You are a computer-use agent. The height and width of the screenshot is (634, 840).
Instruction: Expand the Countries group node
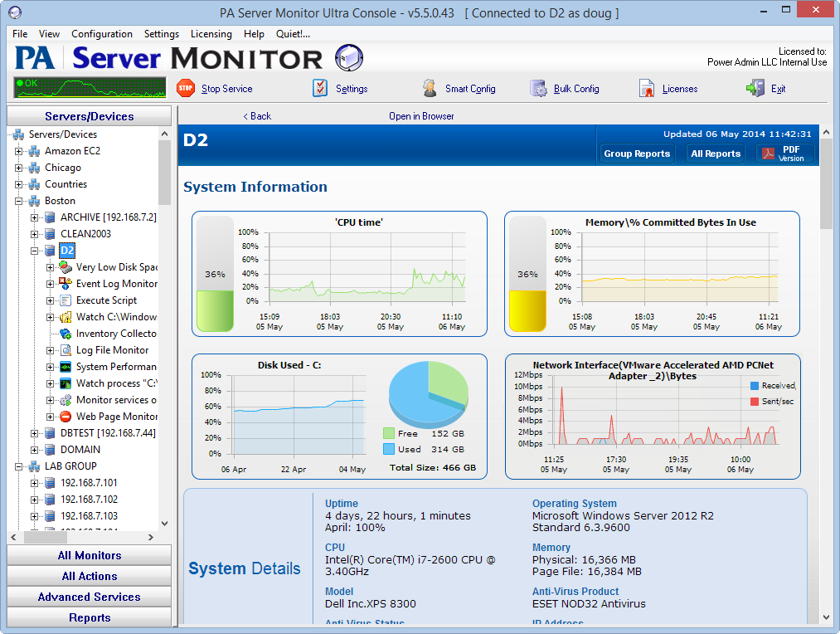pos(19,184)
